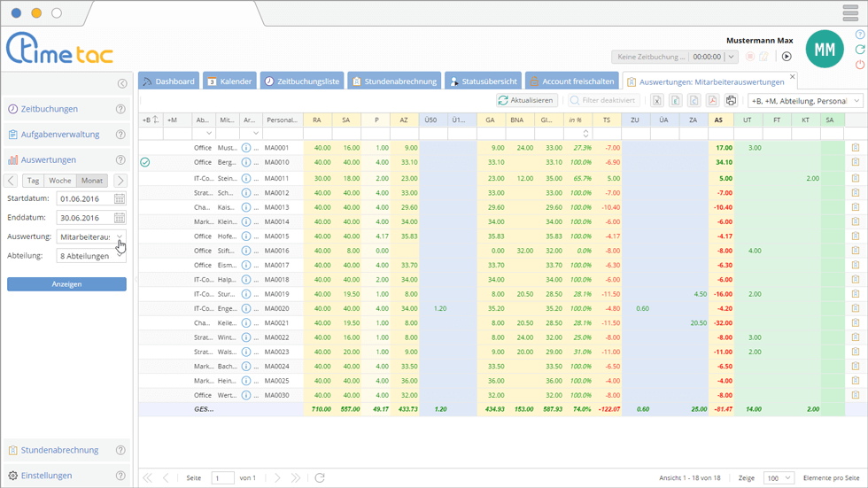Open the Auswertung dropdown
868x488 pixels.
[x=91, y=237]
